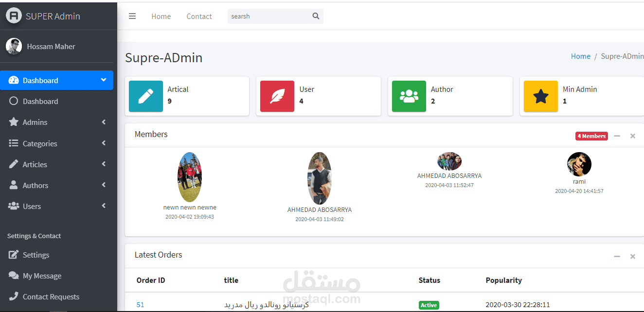Open Contact Requests sidebar item
The image size is (644, 312).
point(57,296)
